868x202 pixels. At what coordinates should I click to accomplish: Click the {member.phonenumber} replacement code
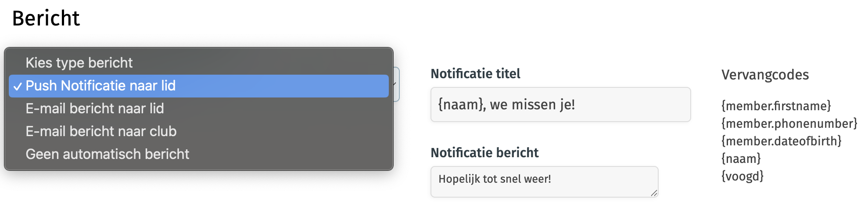pyautogui.click(x=789, y=123)
